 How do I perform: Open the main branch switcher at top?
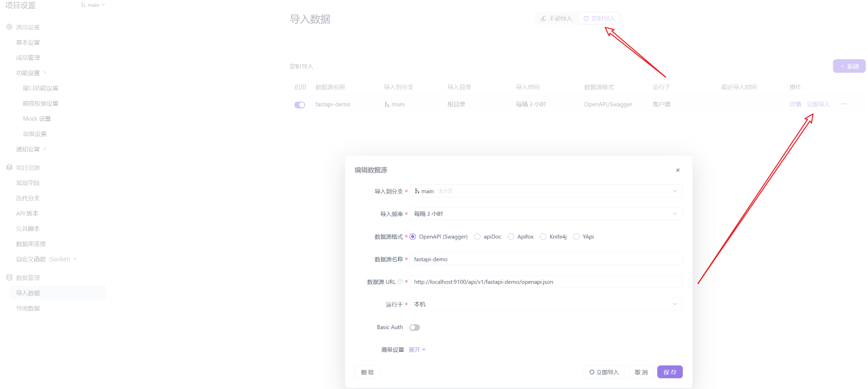coord(93,5)
